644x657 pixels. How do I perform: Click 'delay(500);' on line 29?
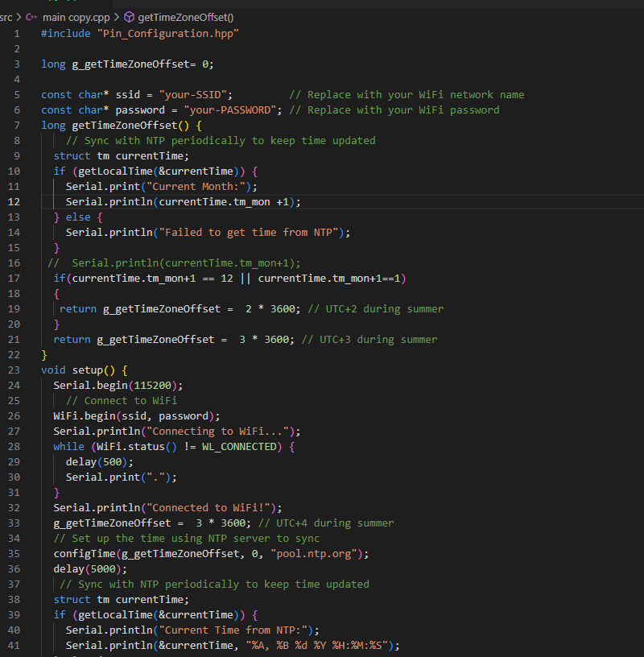point(100,462)
